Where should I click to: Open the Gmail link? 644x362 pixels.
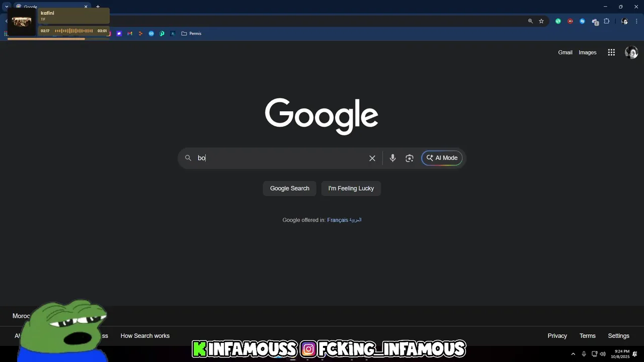click(565, 52)
